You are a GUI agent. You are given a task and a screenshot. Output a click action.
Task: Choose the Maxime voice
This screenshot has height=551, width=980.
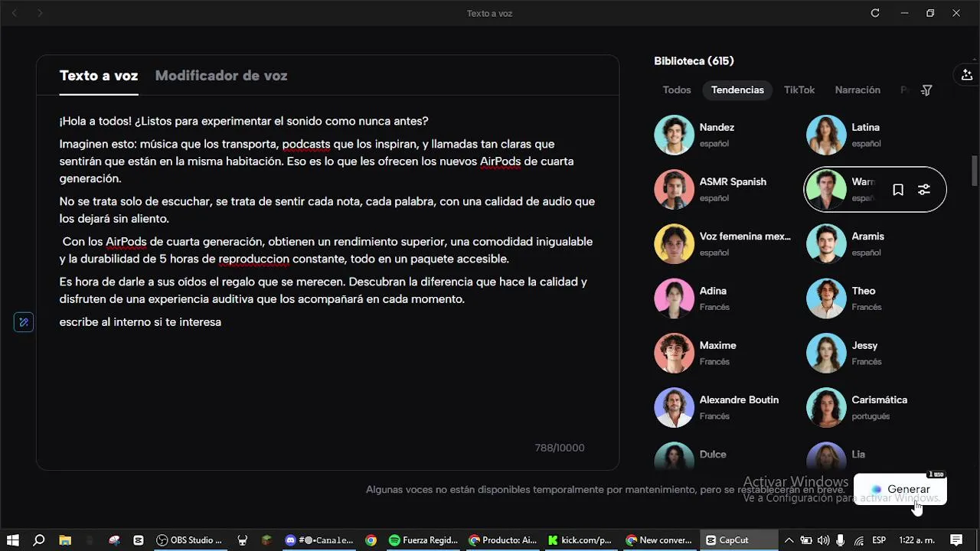(724, 353)
